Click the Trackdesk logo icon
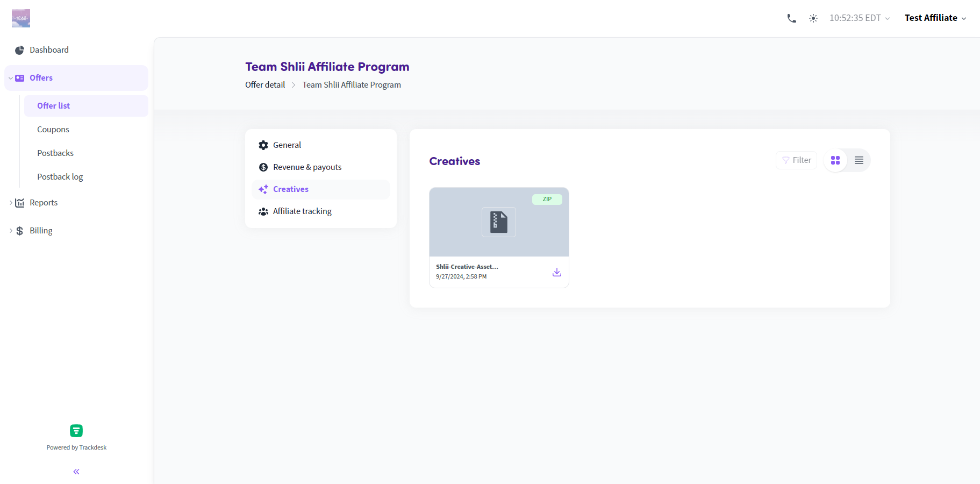 [76, 431]
